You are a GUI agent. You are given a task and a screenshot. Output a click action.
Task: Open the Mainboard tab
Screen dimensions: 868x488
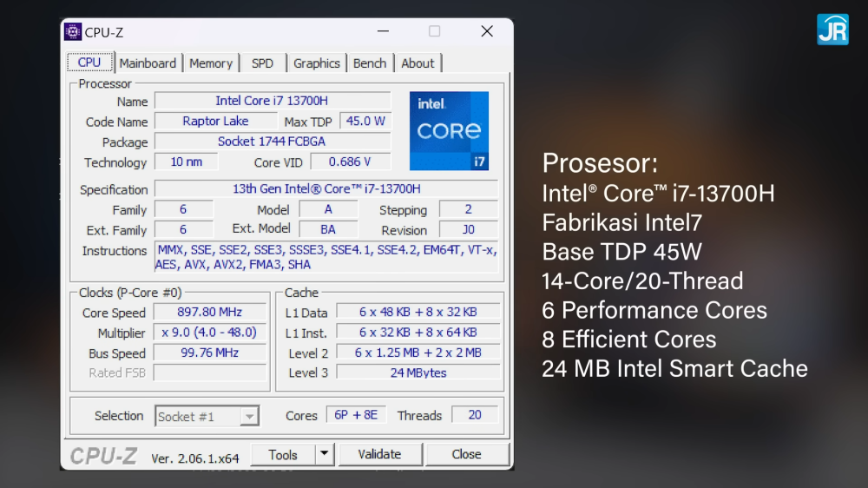148,63
